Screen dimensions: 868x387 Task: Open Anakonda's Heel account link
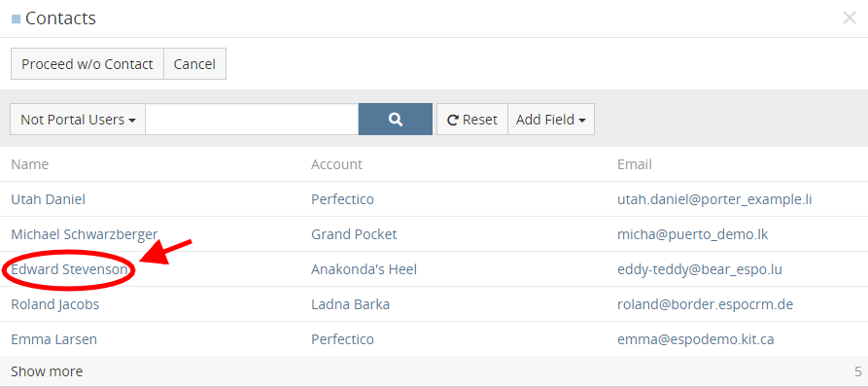(x=364, y=269)
